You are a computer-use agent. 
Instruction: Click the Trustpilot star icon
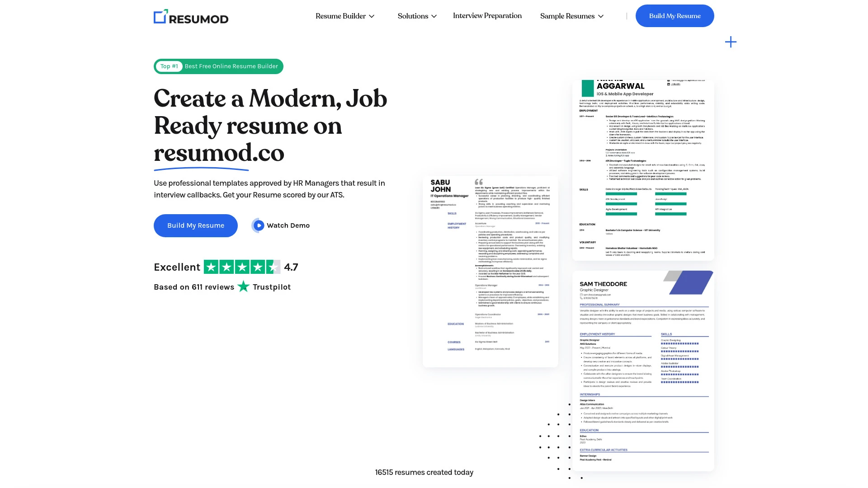tap(243, 286)
